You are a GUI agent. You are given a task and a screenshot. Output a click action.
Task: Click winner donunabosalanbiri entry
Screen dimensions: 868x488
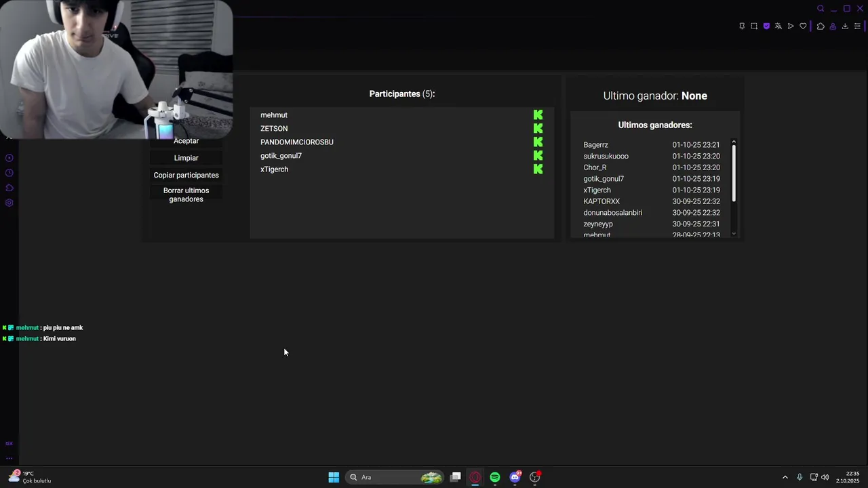612,213
